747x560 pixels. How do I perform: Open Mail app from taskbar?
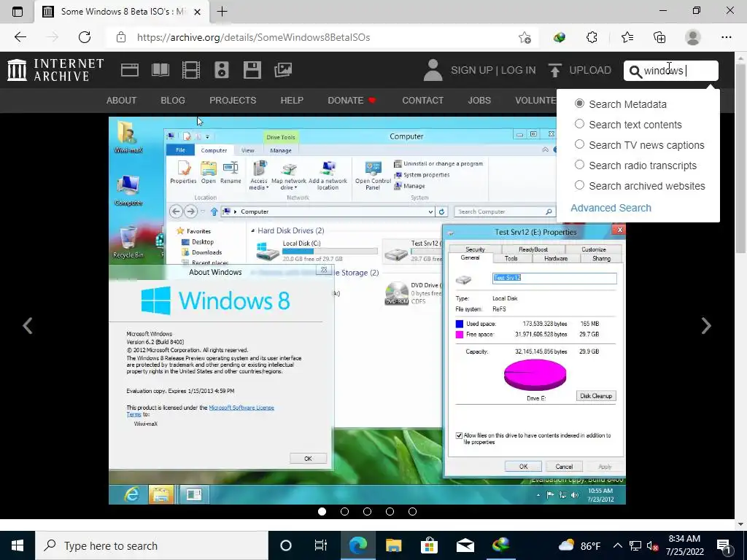(465, 545)
